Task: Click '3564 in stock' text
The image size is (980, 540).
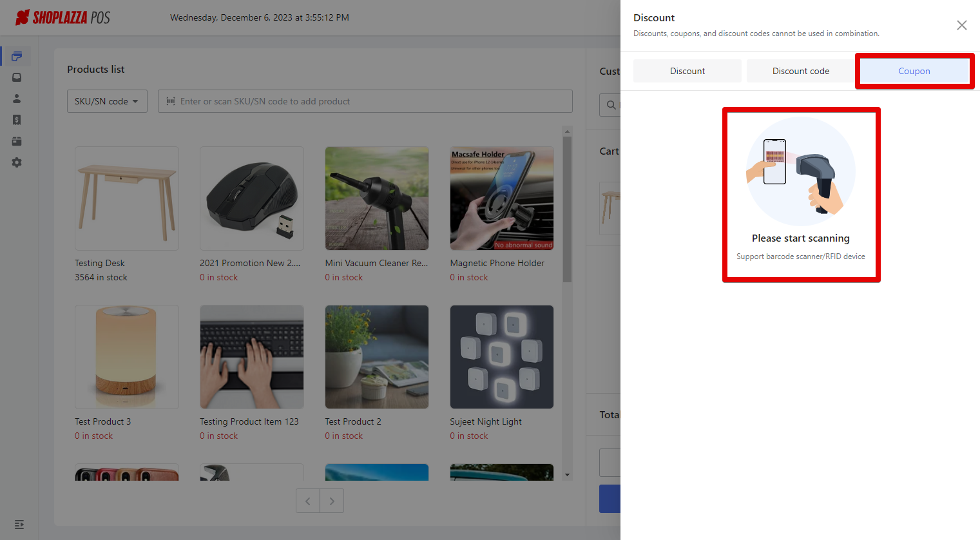Action: tap(101, 277)
